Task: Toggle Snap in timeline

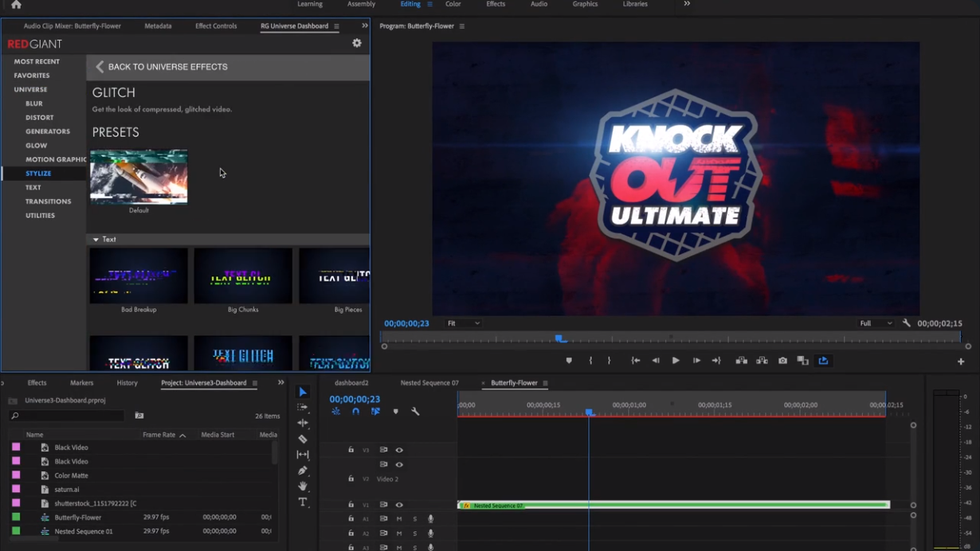Action: click(x=355, y=412)
